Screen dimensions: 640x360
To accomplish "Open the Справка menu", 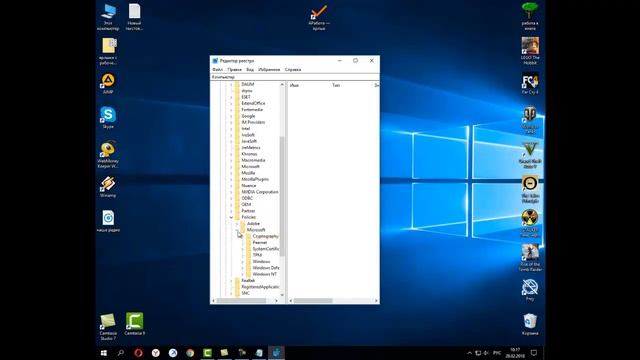I will [293, 70].
